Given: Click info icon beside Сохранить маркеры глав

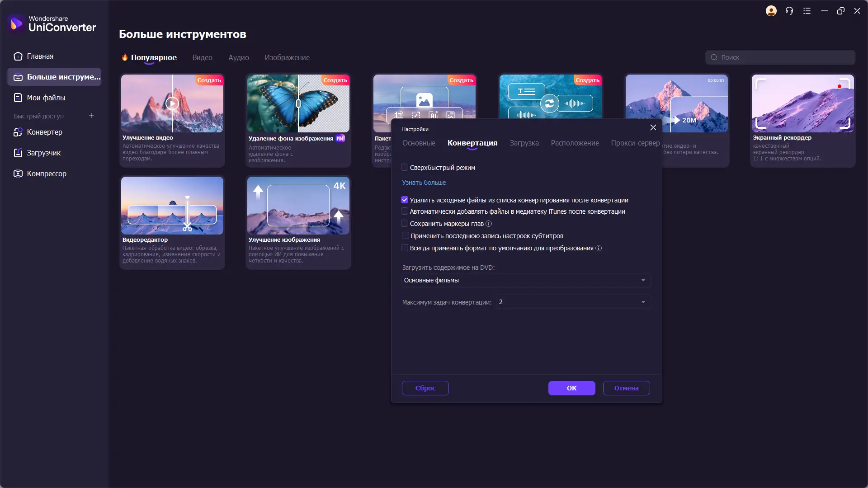Looking at the screenshot, I should (489, 224).
